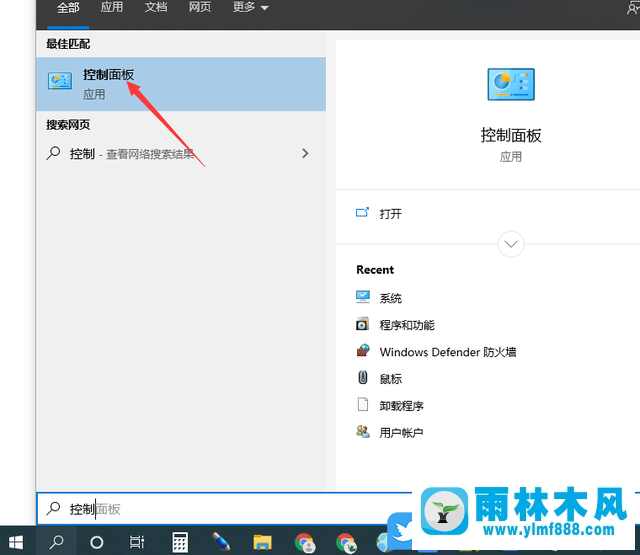Image resolution: width=640 pixels, height=555 pixels.
Task: Open Task View in taskbar
Action: [137, 542]
